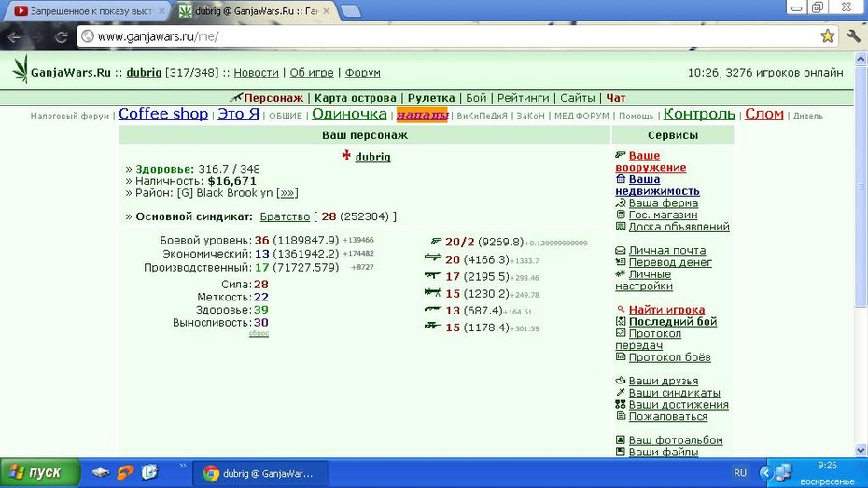
Task: Open Протокол боёв link
Action: [670, 356]
